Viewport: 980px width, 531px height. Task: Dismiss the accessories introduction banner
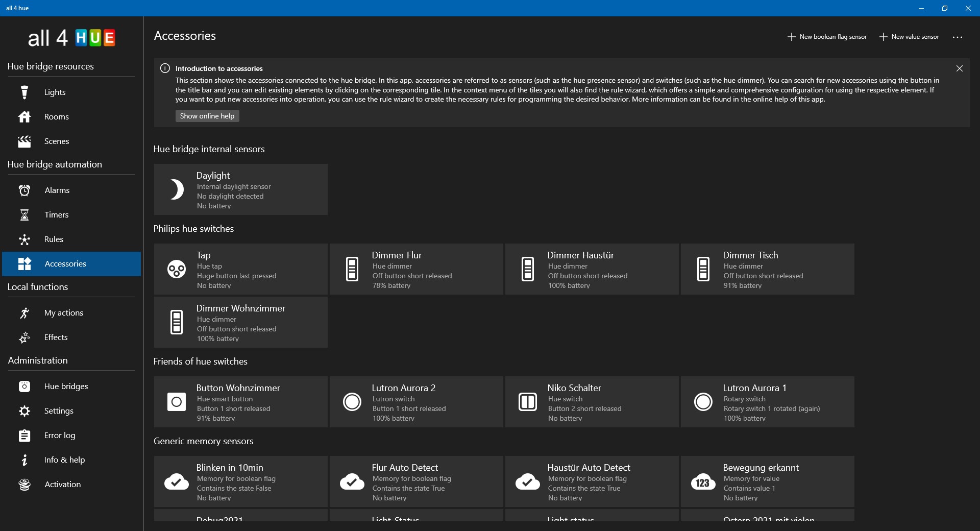[959, 68]
